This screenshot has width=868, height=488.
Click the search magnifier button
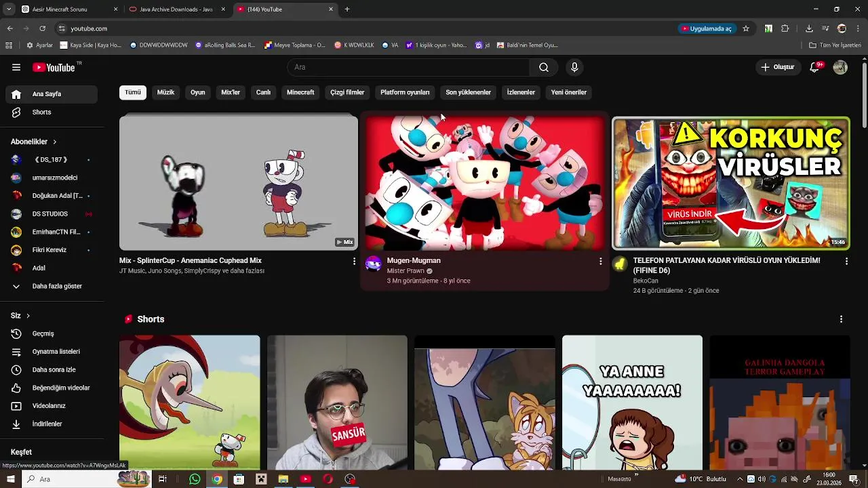(x=544, y=67)
